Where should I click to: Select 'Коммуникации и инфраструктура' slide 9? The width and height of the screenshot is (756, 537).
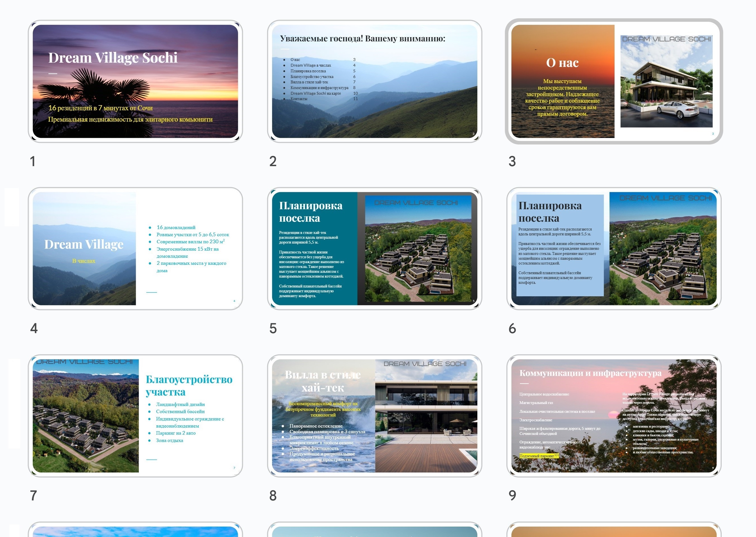tap(614, 416)
